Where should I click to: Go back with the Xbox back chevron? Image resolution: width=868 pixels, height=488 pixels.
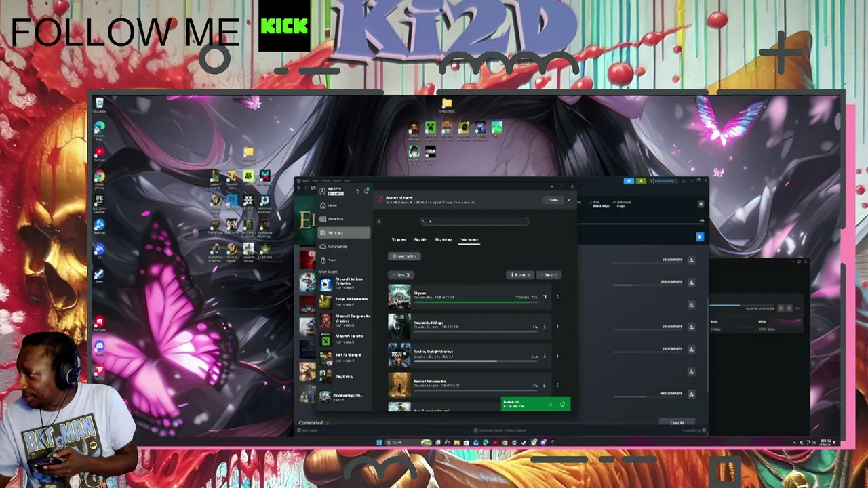(x=379, y=221)
